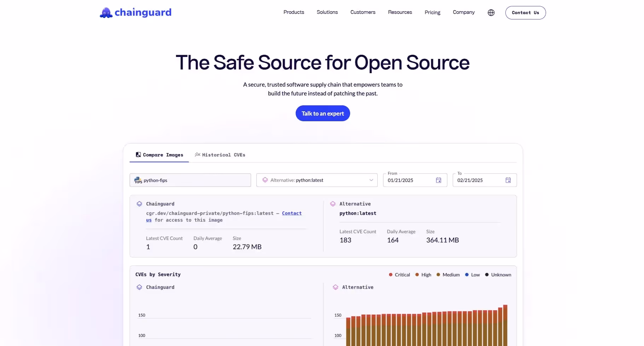Viewport: 644px width, 346px height.
Task: Click the calendar icon in the From field
Action: coord(439,180)
